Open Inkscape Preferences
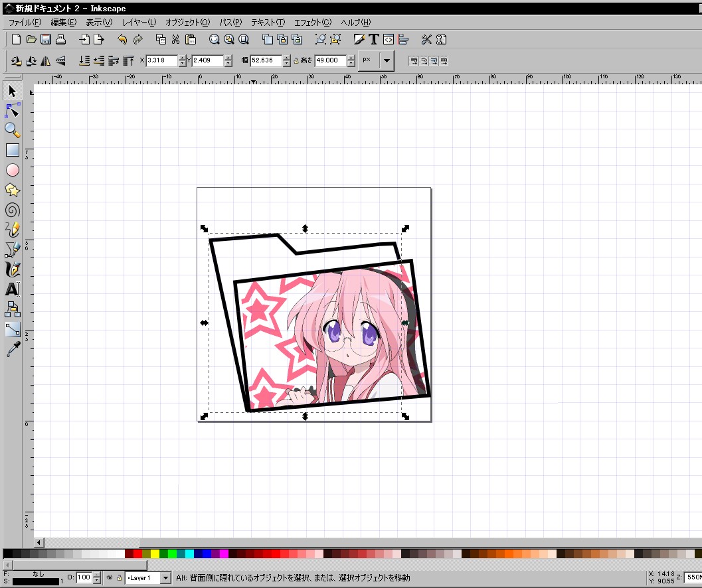 pos(426,39)
